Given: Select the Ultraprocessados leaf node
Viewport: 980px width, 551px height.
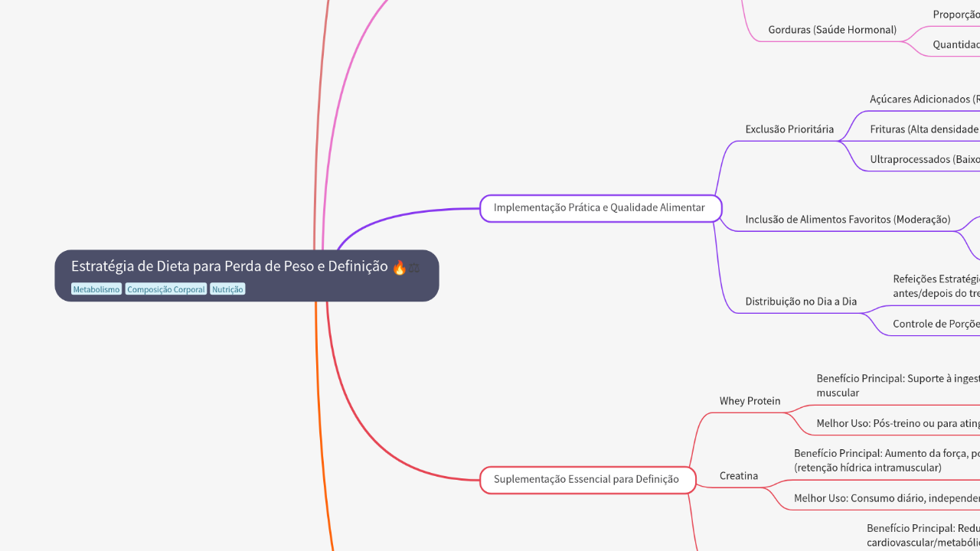Looking at the screenshot, I should (x=924, y=158).
